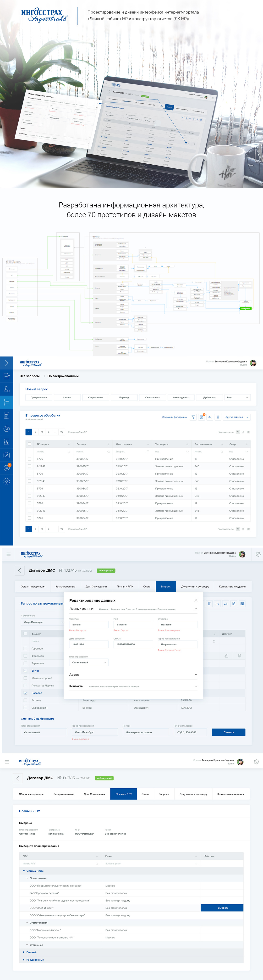The height and width of the screenshot is (980, 263).
Task: Open the Счета tab on the Планы и ЛПУ screen
Action: (x=145, y=794)
